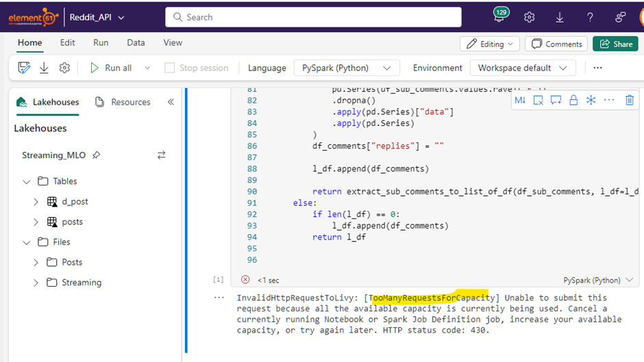Screen dimensions: 644x362
Task: Unpin the Streaming_MLO lakehouse pin icon
Action: tap(97, 155)
